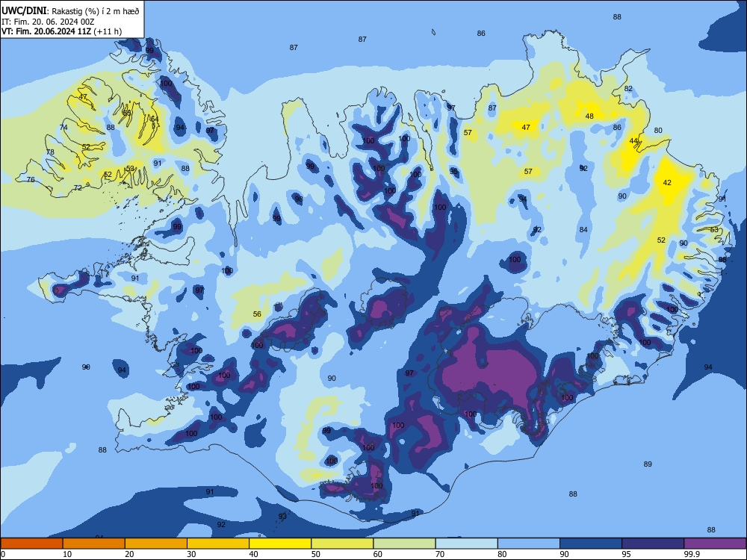Click the pale yellow 50–60 legend swatch
The width and height of the screenshot is (747, 560).
tap(342, 544)
